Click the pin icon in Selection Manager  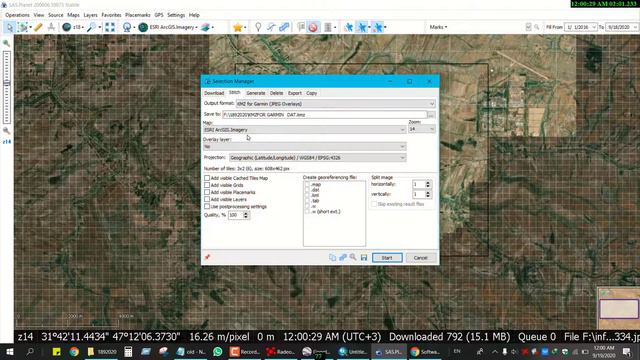tap(207, 257)
